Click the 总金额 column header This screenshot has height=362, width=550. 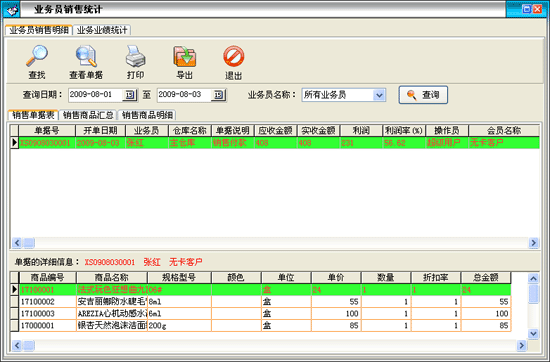point(486,277)
